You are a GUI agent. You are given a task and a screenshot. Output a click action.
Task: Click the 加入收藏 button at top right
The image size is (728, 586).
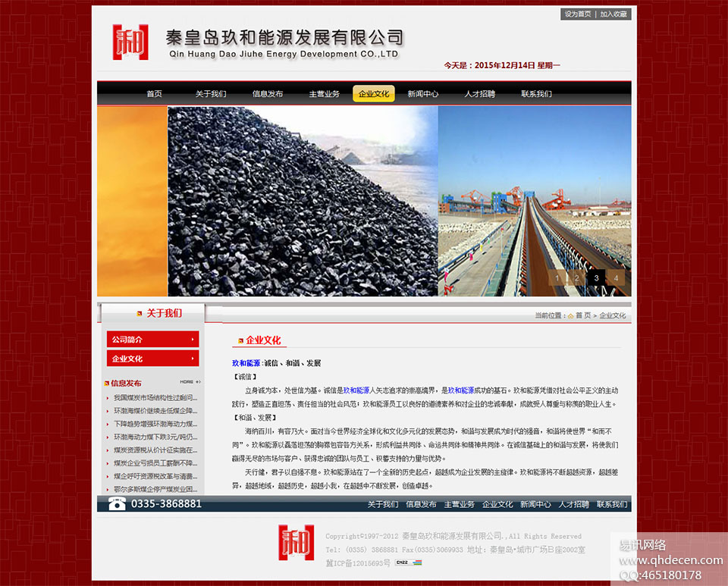pos(614,14)
